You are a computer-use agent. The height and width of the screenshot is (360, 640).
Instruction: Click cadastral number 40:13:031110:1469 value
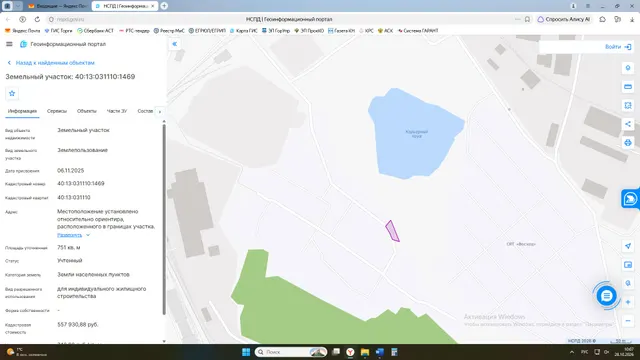point(81,184)
